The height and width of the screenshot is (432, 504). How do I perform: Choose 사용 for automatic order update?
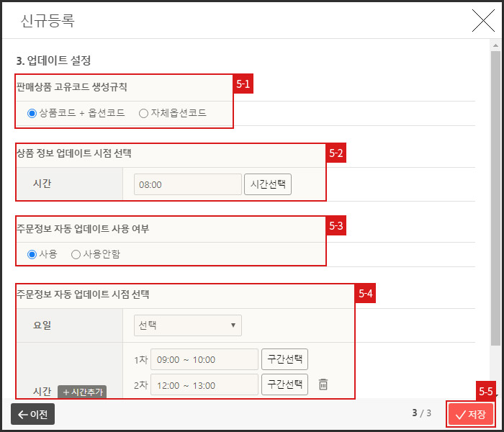pyautogui.click(x=32, y=255)
